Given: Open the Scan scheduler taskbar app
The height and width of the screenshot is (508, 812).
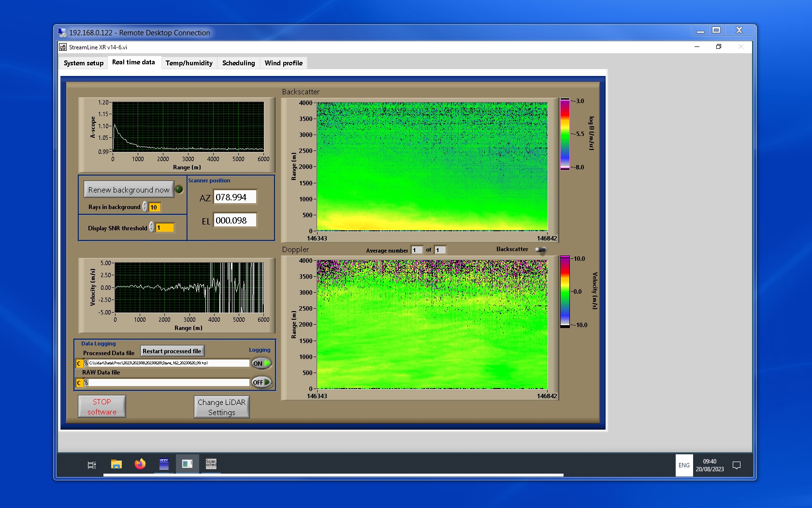Looking at the screenshot, I should click(x=211, y=464).
